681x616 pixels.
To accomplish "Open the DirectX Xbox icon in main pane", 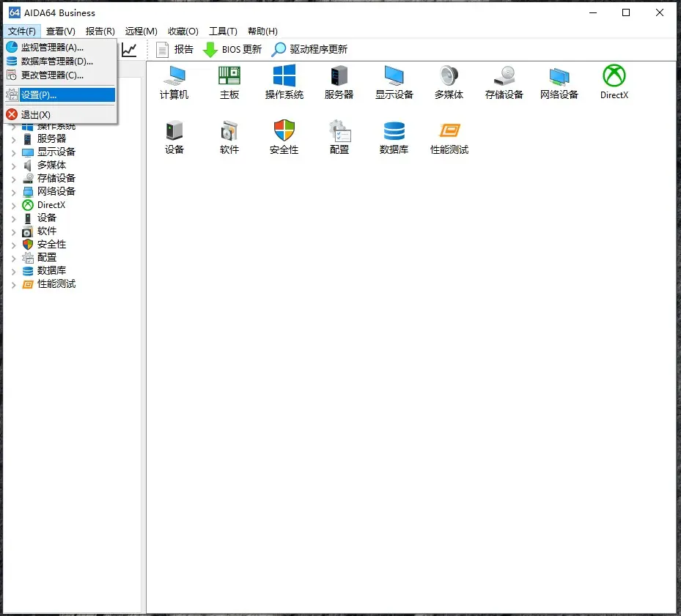I will click(614, 83).
